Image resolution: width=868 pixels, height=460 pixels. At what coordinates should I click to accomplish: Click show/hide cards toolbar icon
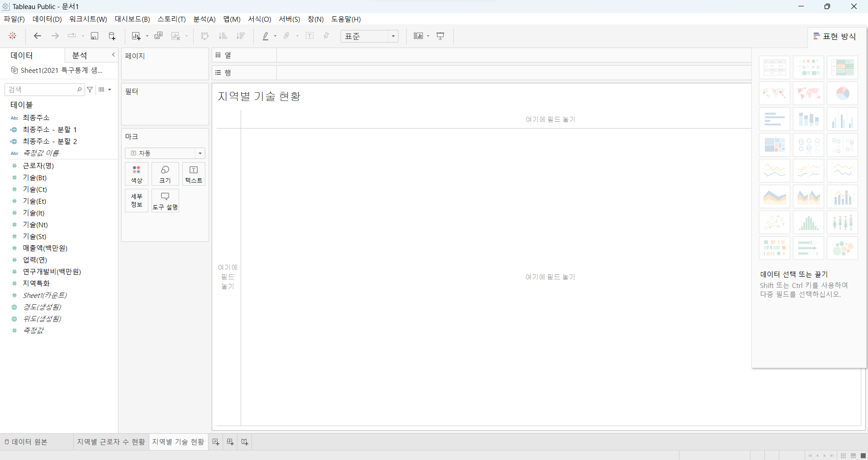(418, 36)
